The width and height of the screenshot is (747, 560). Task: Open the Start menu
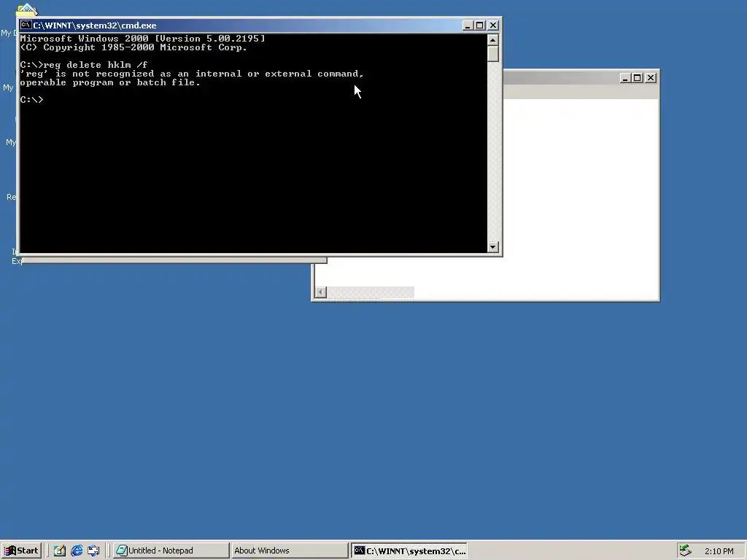tap(21, 551)
